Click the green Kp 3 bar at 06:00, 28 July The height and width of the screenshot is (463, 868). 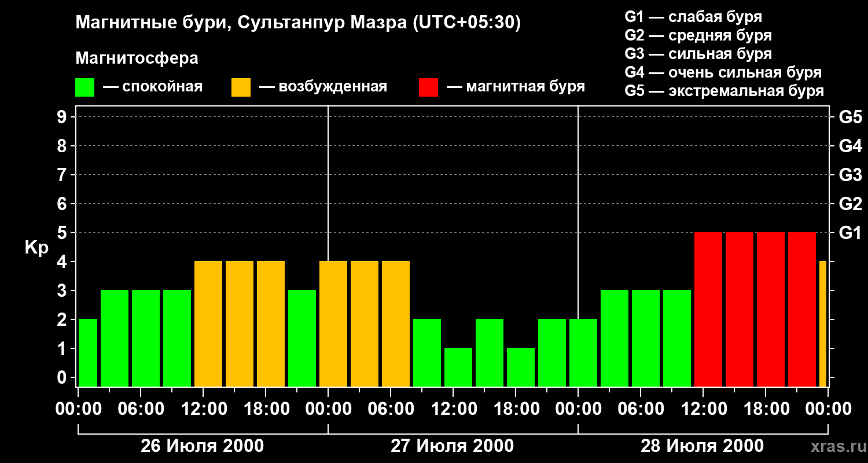tap(646, 338)
